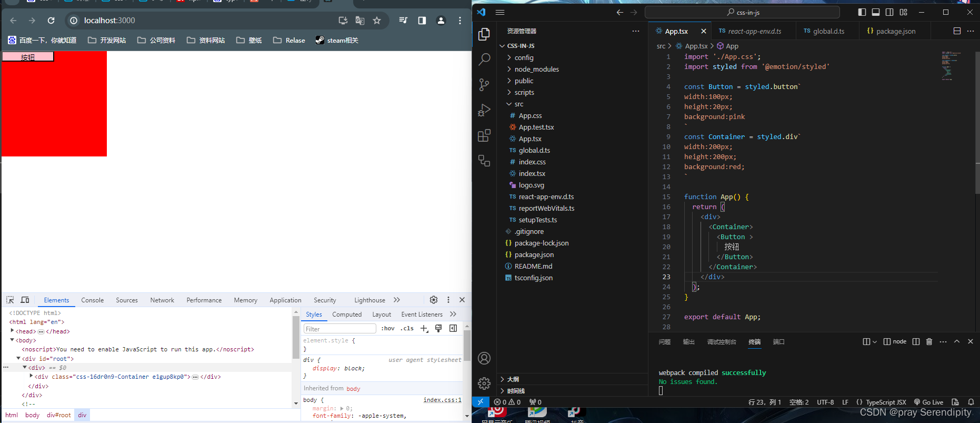Show more DevTools tabs chevron

coord(397,300)
